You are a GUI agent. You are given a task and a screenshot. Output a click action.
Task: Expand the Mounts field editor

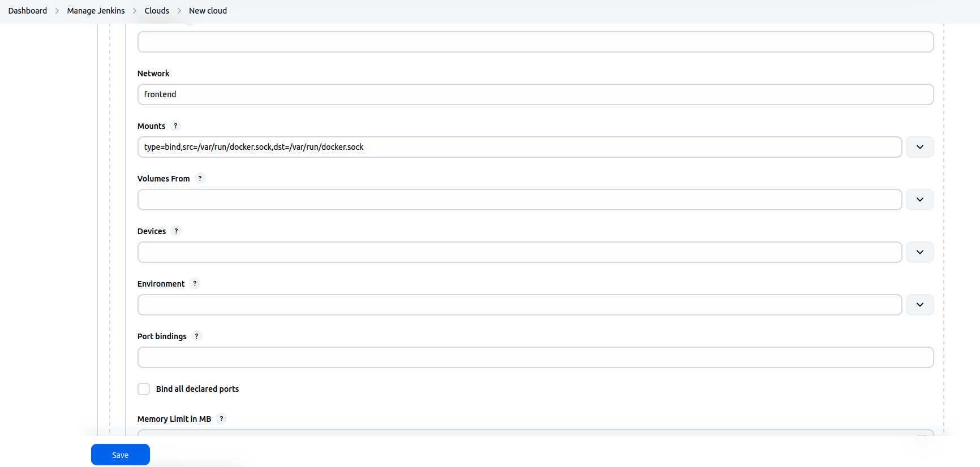pos(919,147)
